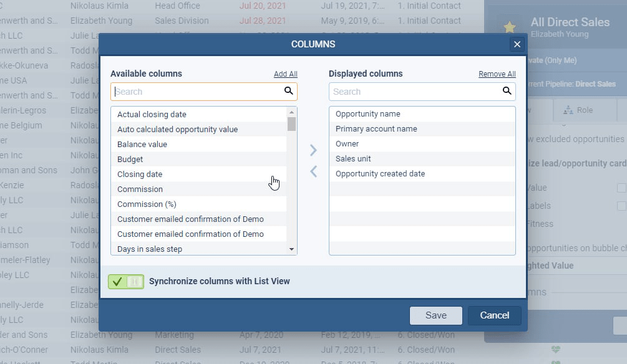Select Sales unit in displayed columns
627x364 pixels.
(x=353, y=159)
